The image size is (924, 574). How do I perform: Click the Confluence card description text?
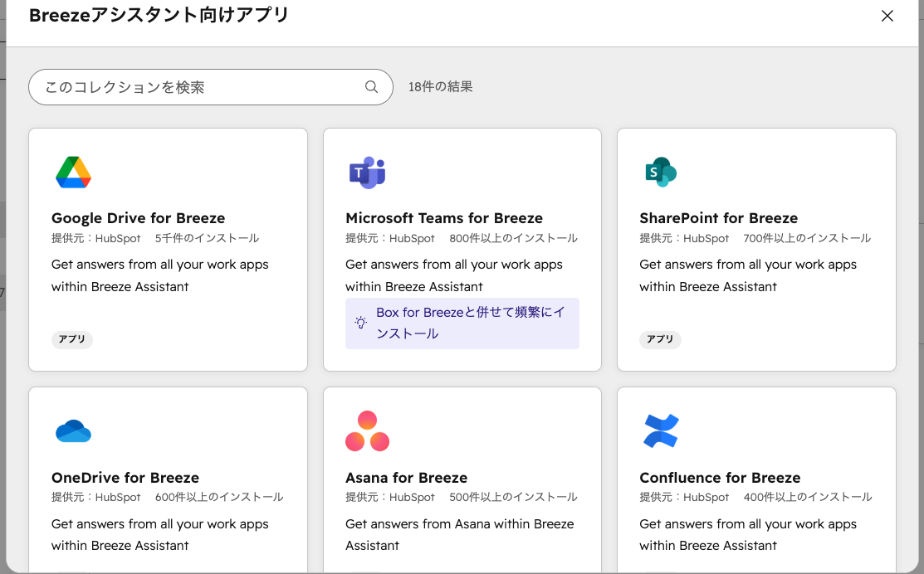[x=748, y=534]
